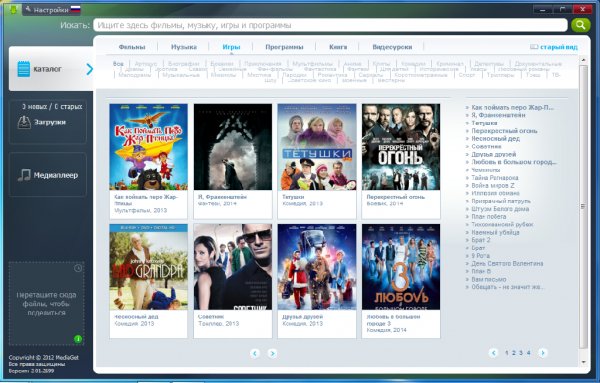Click Друзья друзей in the side list
The height and width of the screenshot is (383, 600).
pyautogui.click(x=494, y=154)
